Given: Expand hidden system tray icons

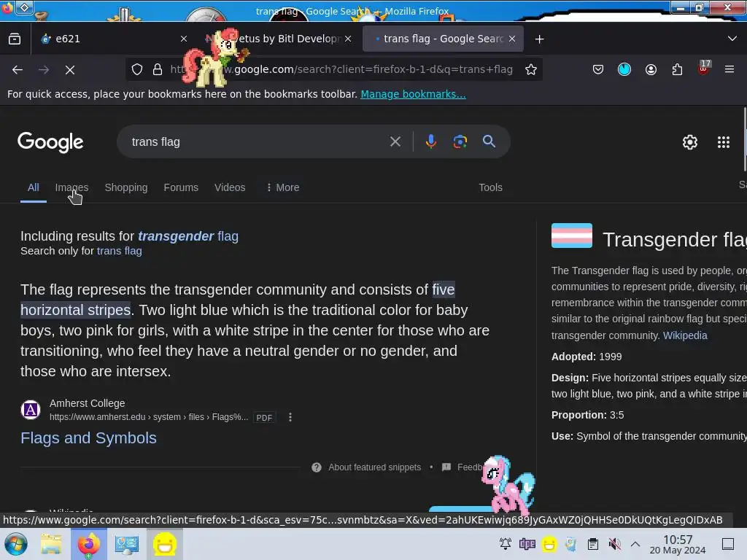Looking at the screenshot, I should pyautogui.click(x=635, y=544).
